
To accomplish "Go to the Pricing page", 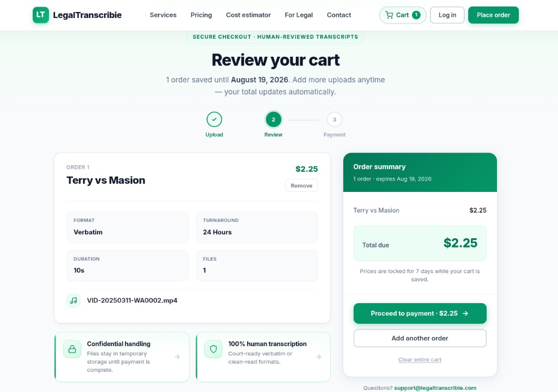I will click(x=201, y=15).
